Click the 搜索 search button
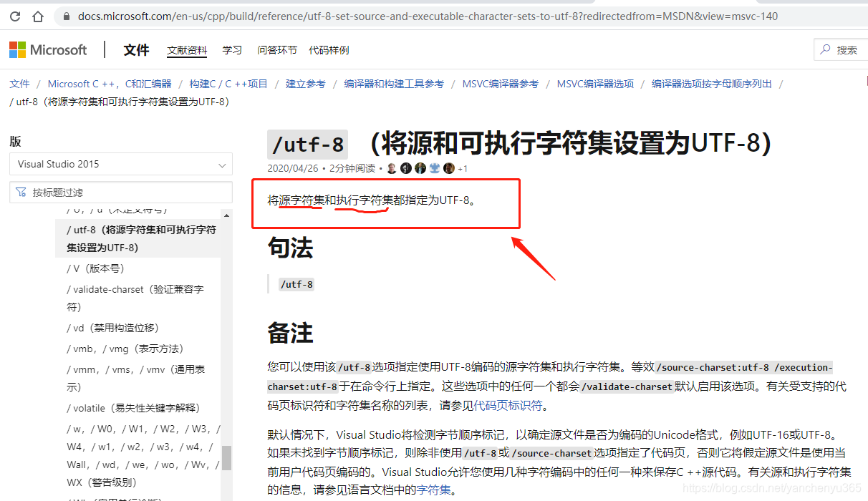The width and height of the screenshot is (868, 501). click(841, 49)
